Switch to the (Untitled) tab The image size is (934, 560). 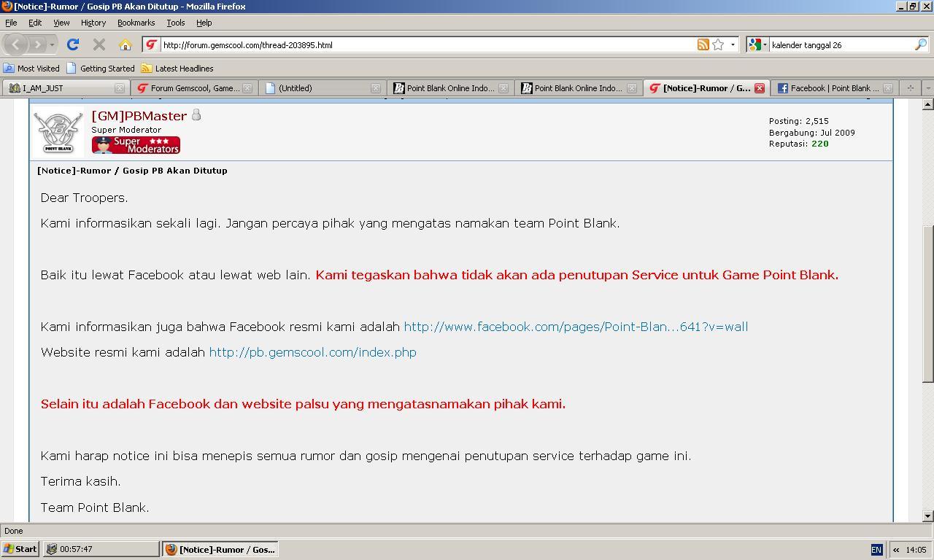[x=323, y=87]
